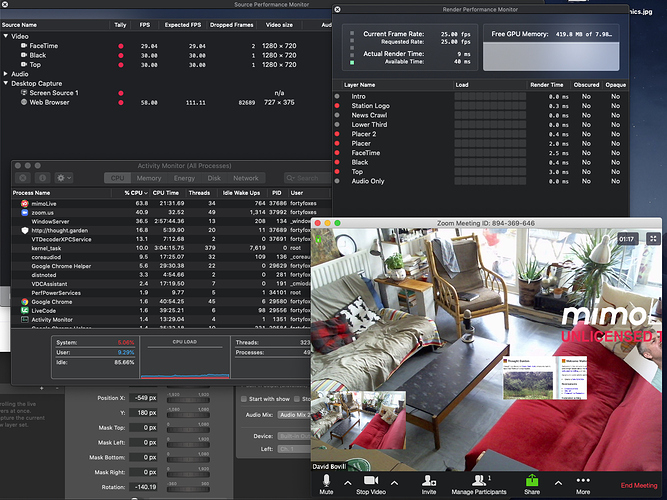This screenshot has height=500, width=667.
Task: Adjust the Mask Top slider
Action: pyautogui.click(x=188, y=430)
